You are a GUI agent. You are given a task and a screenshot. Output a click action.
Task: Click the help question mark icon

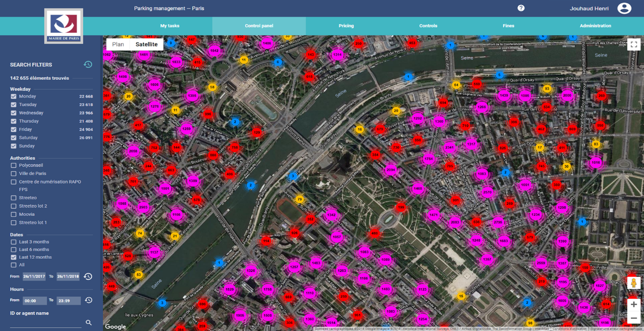tap(521, 8)
